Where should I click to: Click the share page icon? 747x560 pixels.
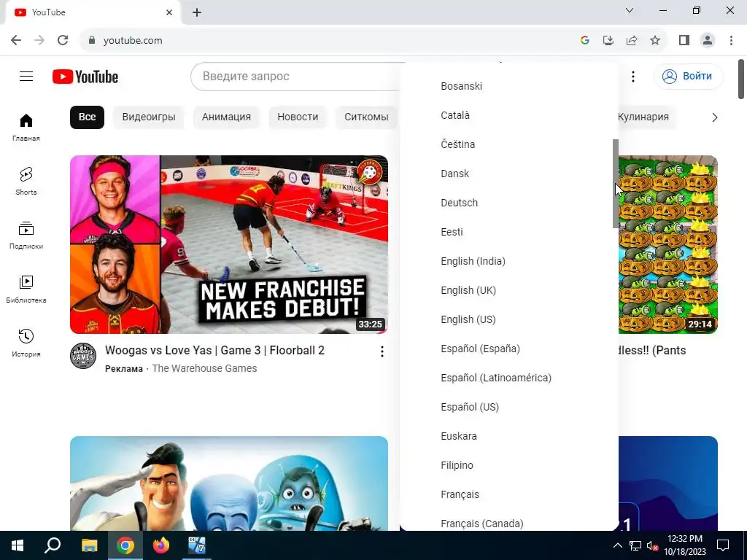pos(632,41)
